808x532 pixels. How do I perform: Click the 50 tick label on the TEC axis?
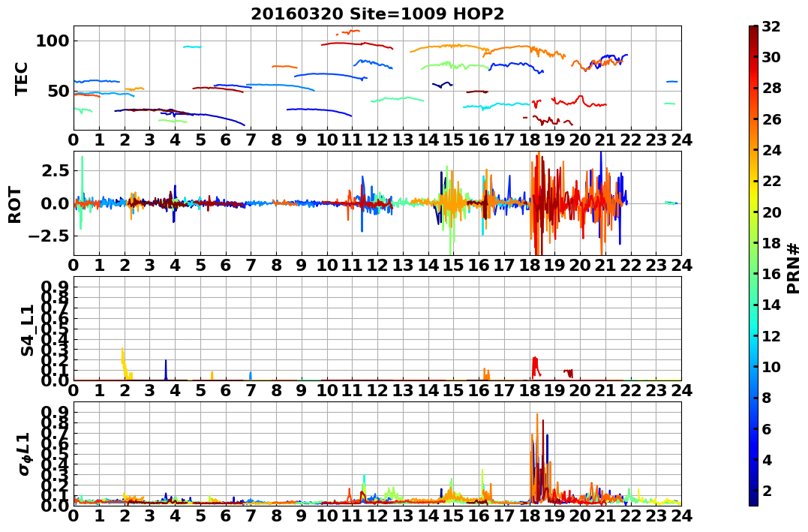click(x=58, y=92)
